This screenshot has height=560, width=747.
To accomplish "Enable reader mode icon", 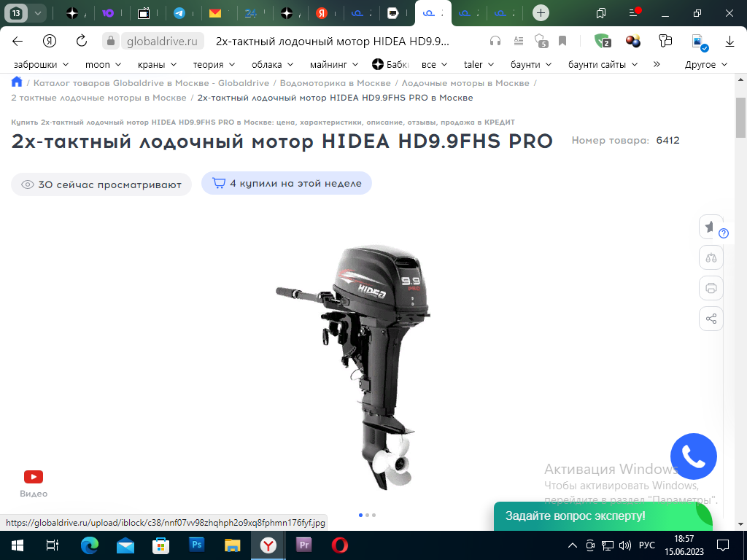I will coord(519,41).
